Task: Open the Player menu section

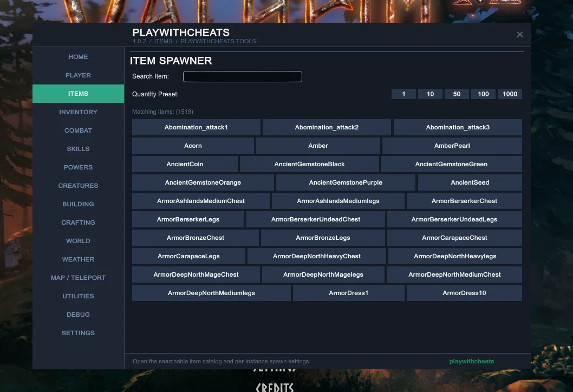Action: click(78, 75)
